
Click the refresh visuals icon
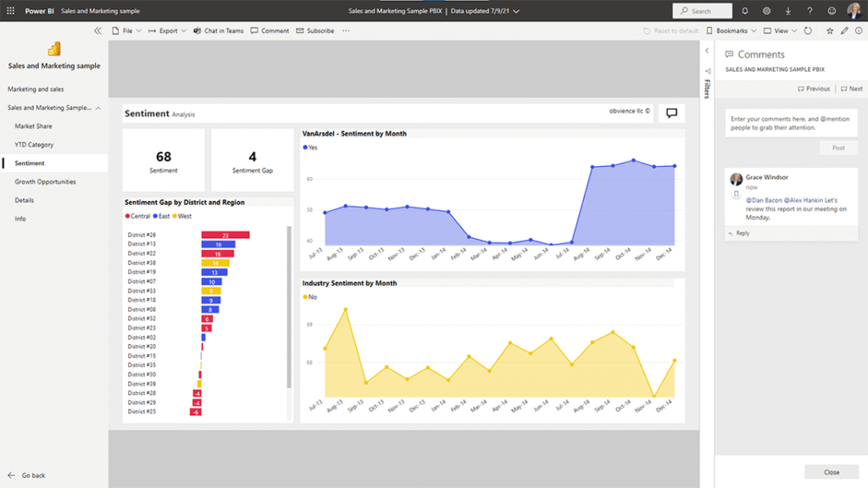pos(807,30)
